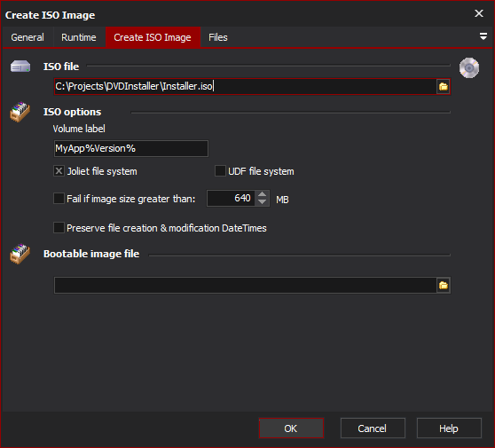Screen dimensions: 495x448
Task: Confirm with the OK button
Action: 291,428
